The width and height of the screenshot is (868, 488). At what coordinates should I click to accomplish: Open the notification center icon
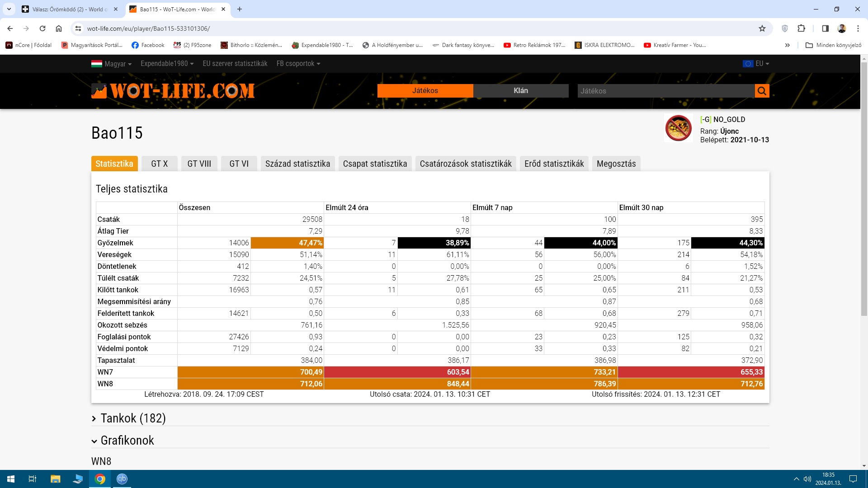(853, 479)
